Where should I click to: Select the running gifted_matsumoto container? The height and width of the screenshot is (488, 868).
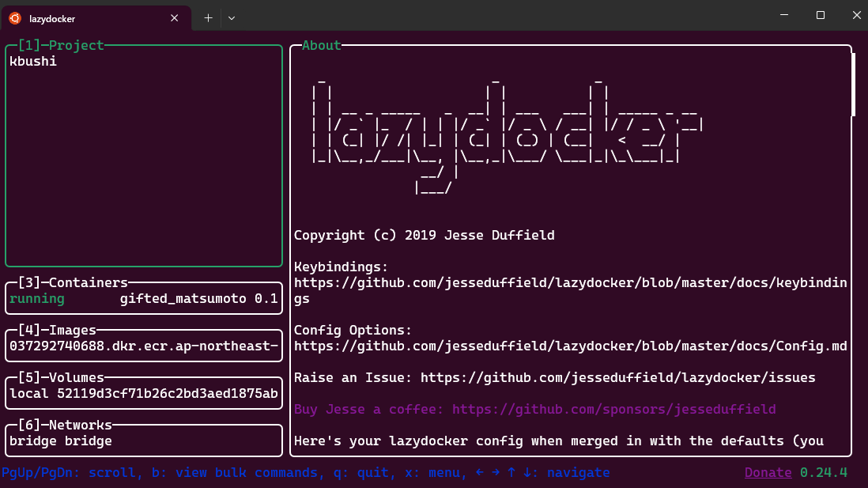click(x=143, y=299)
